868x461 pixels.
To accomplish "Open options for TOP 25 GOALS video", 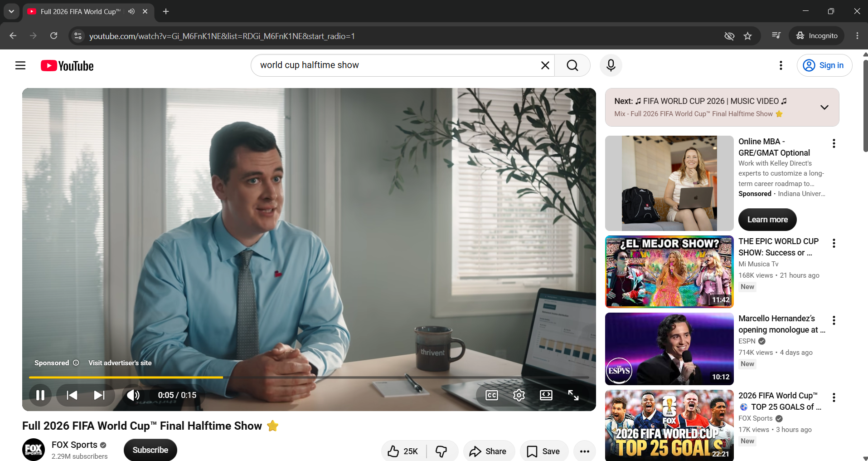I will 834,397.
